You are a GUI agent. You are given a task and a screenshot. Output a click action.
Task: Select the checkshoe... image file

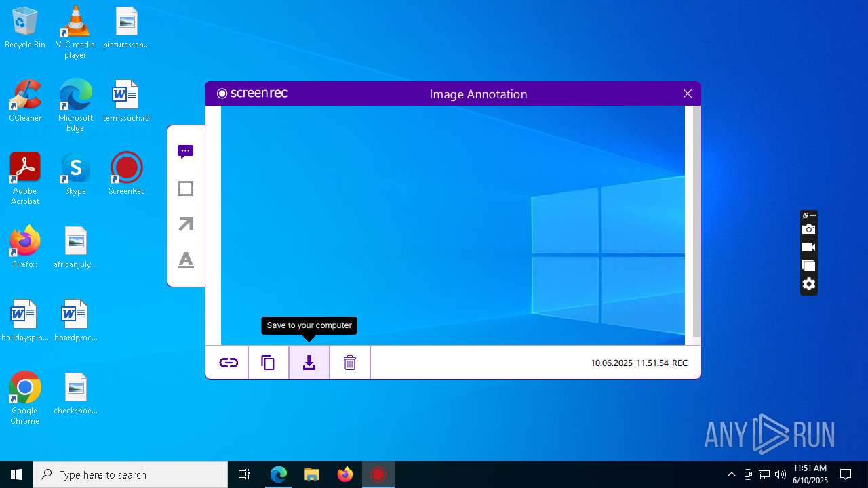tap(75, 394)
